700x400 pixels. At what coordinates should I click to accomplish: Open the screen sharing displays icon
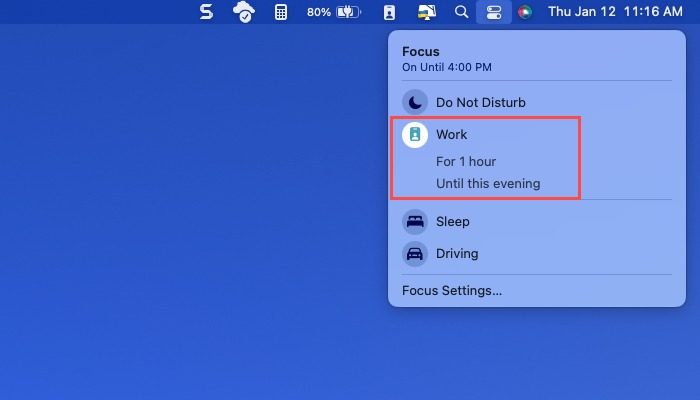pos(426,12)
